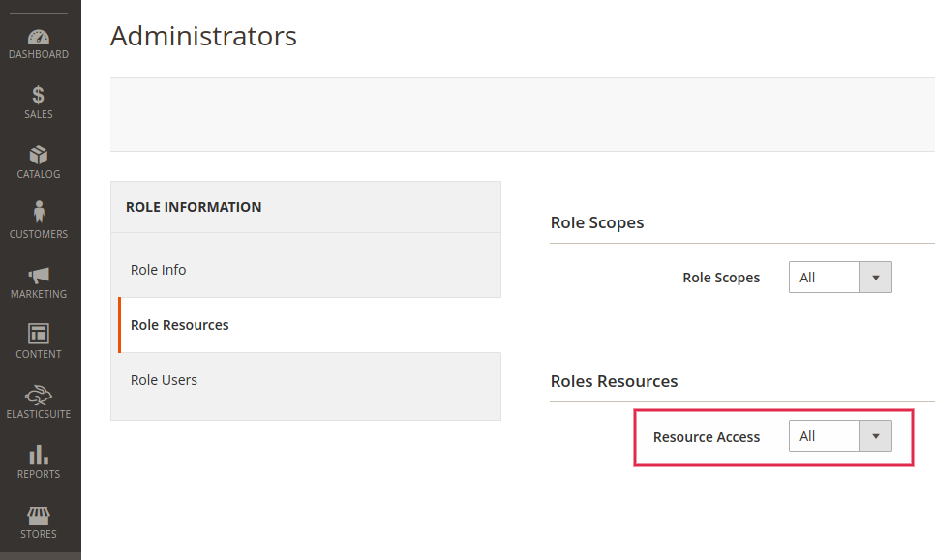Click the Role Information header

point(194,206)
